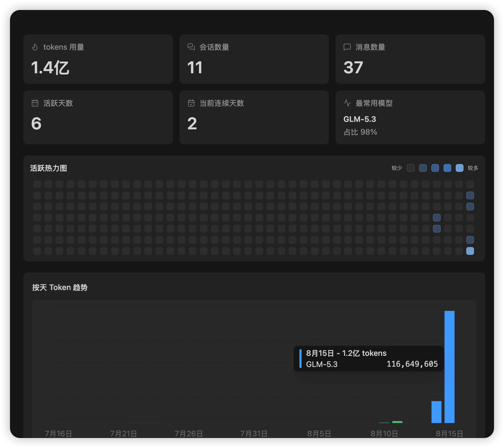Click the "较少" legend label
Image resolution: width=504 pixels, height=448 pixels.
397,168
